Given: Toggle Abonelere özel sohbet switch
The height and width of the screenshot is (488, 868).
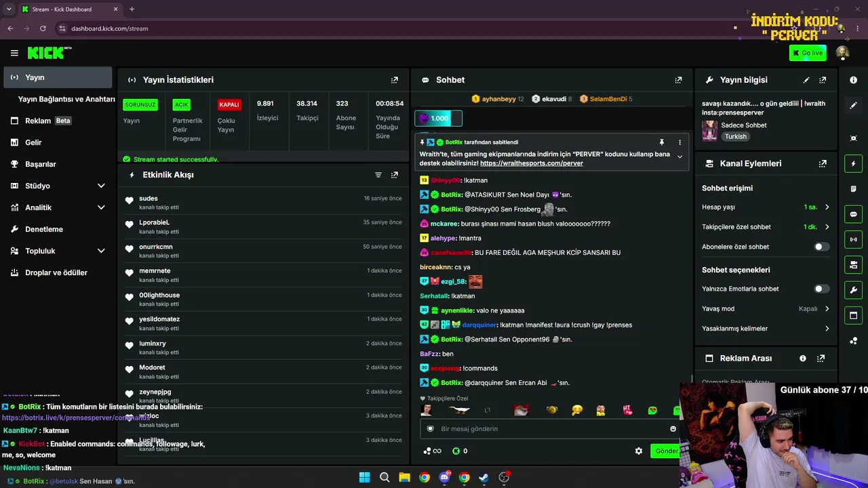Looking at the screenshot, I should tap(821, 247).
